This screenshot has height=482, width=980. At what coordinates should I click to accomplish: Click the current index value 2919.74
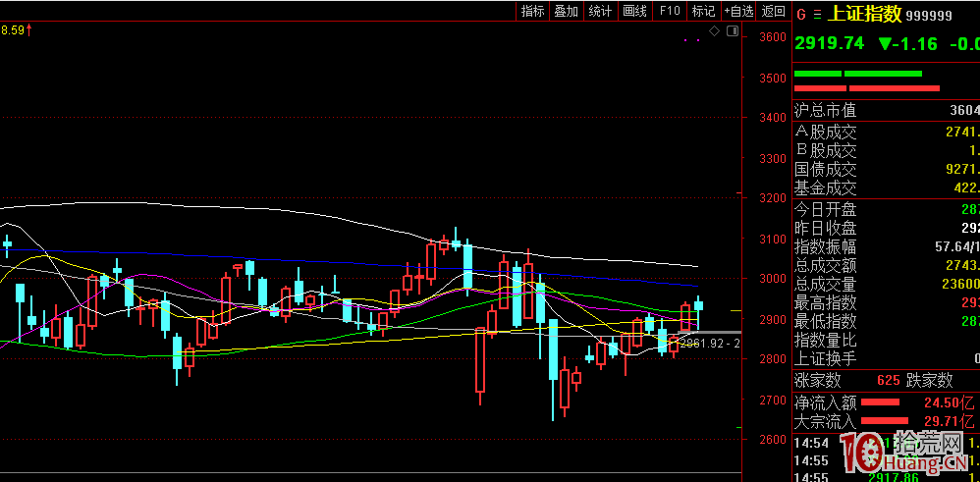coord(830,43)
